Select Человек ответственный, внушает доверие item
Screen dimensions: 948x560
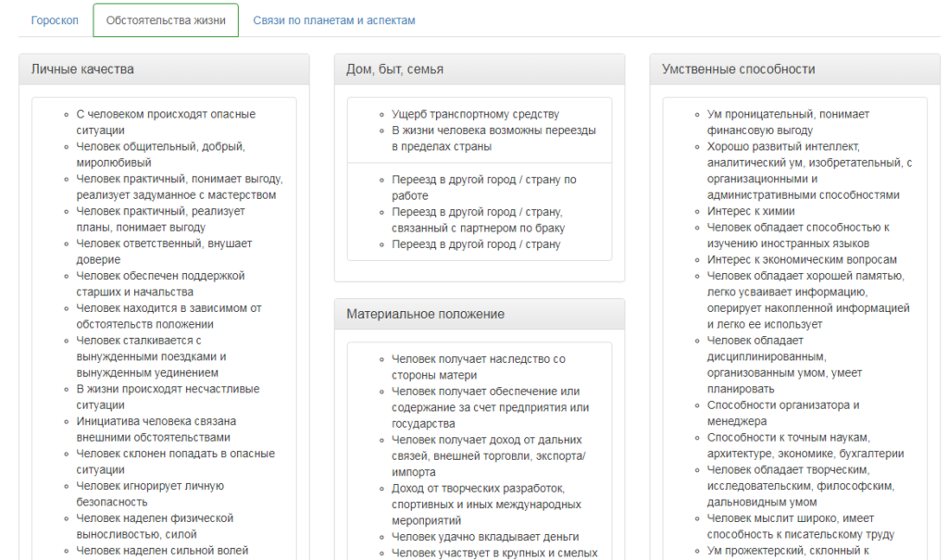[x=164, y=252]
